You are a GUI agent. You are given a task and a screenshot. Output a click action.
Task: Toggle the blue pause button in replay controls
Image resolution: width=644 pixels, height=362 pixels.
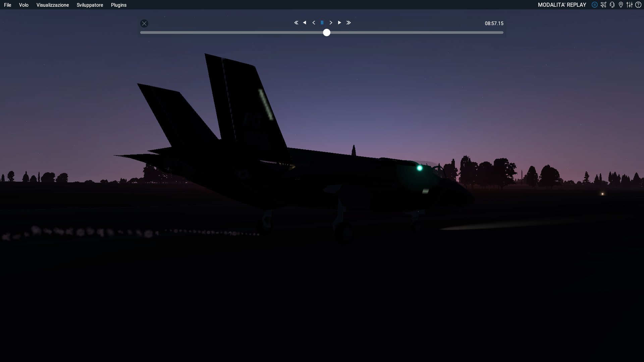coord(322,23)
